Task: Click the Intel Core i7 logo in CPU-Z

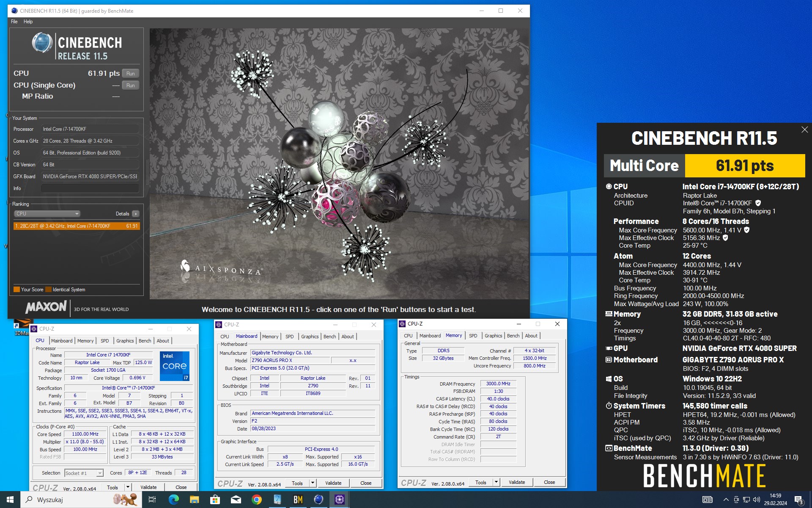Action: [175, 366]
